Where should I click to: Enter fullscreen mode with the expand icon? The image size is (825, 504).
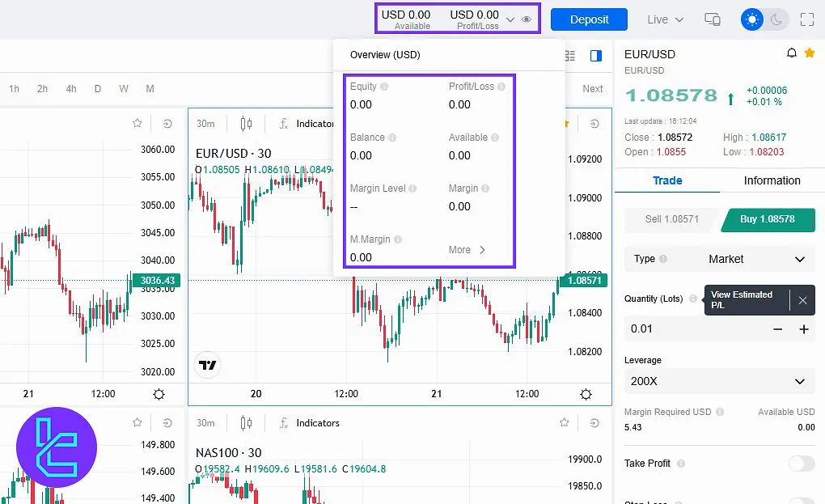(x=806, y=19)
